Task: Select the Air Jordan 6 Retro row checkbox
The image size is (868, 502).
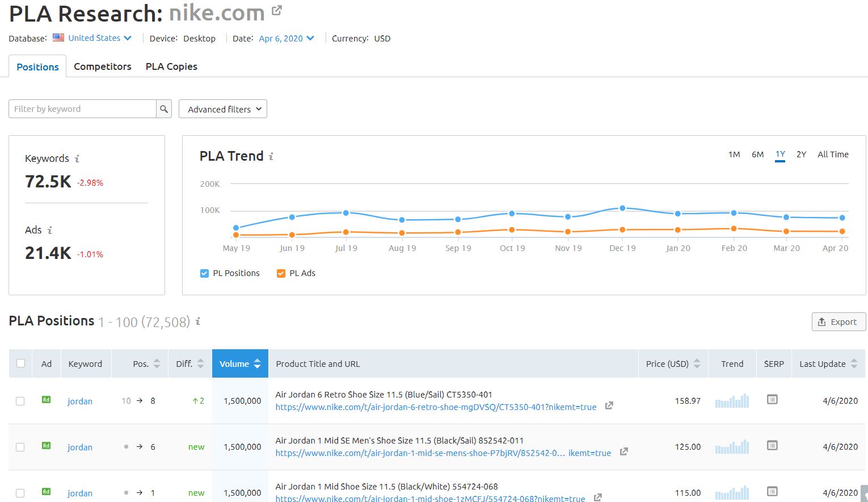Action: (20, 401)
